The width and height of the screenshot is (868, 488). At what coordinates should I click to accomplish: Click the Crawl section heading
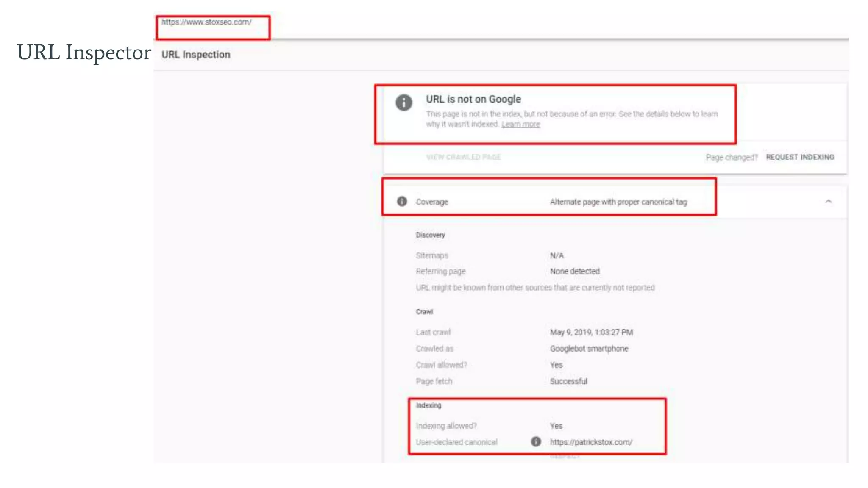[x=424, y=312]
